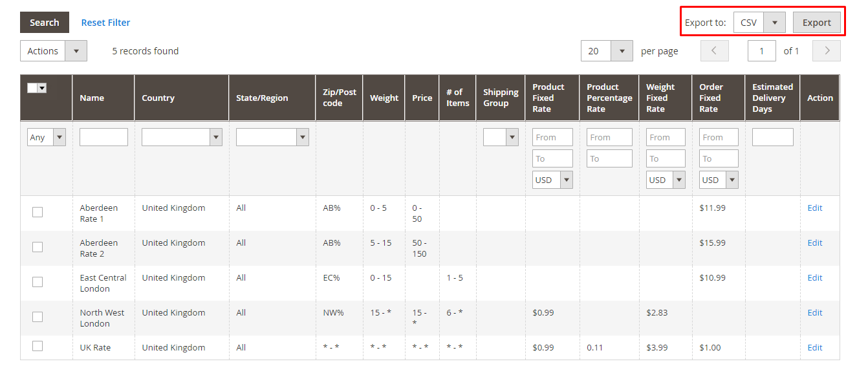Select the Aberdeen Rate 1 row checkbox
This screenshot has height=388, width=868.
(38, 212)
